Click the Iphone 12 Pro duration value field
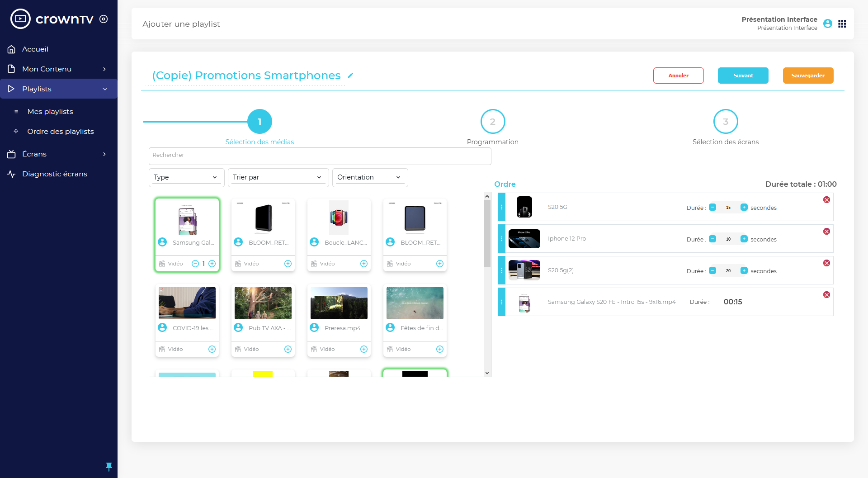Image resolution: width=868 pixels, height=478 pixels. 728,239
